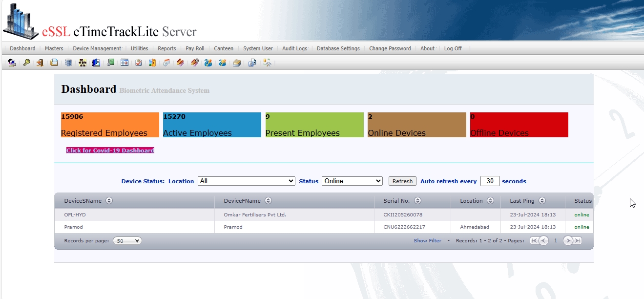This screenshot has height=299, width=644.
Task: Click the blue Active Employees tile
Action: pos(212,125)
